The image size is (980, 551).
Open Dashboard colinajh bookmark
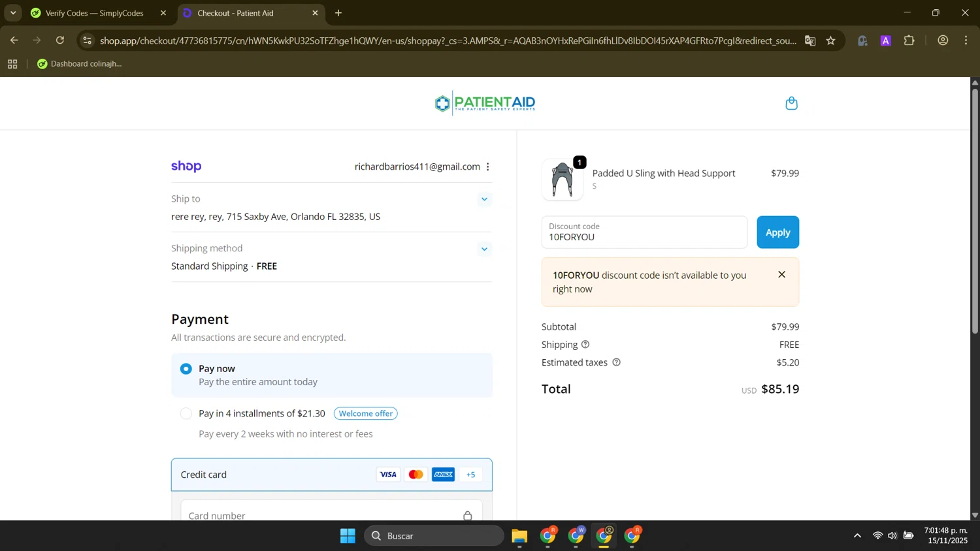80,64
